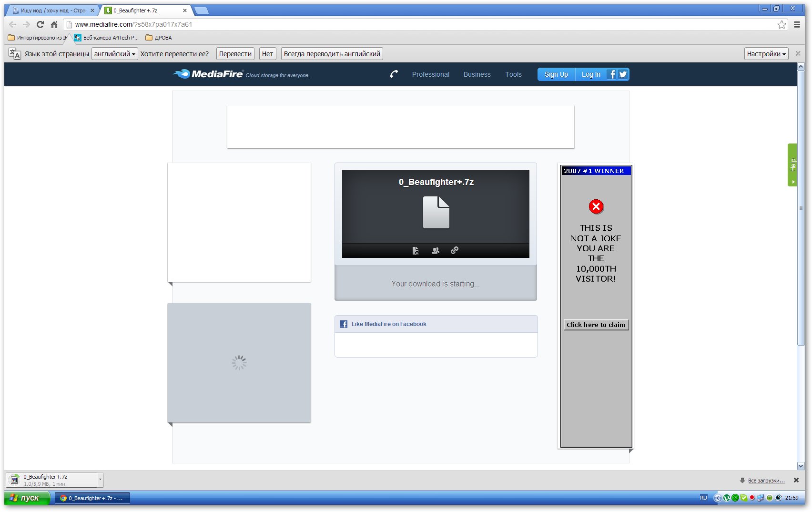
Task: Click the share people icon in file toolbar
Action: click(x=435, y=250)
